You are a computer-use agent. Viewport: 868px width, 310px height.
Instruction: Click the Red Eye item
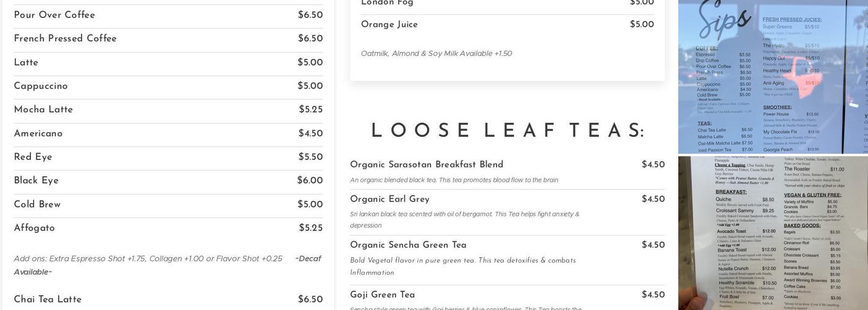(33, 157)
